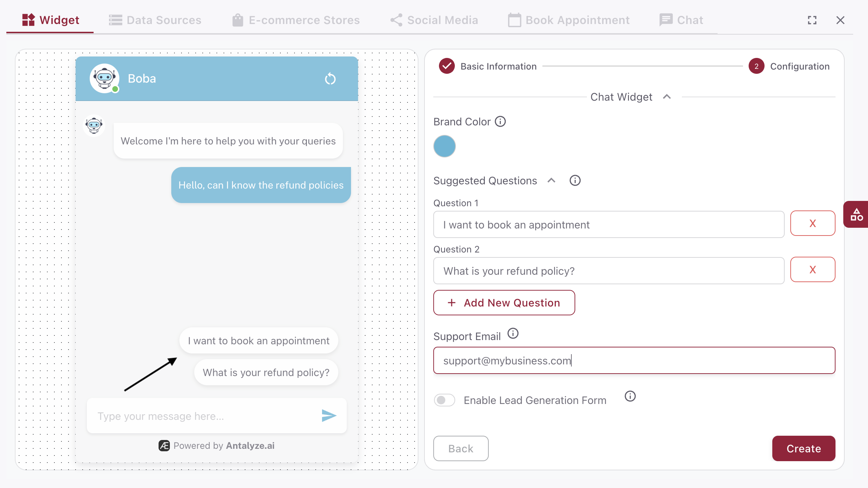Click the Brand Color info icon
The image size is (868, 488).
click(500, 121)
